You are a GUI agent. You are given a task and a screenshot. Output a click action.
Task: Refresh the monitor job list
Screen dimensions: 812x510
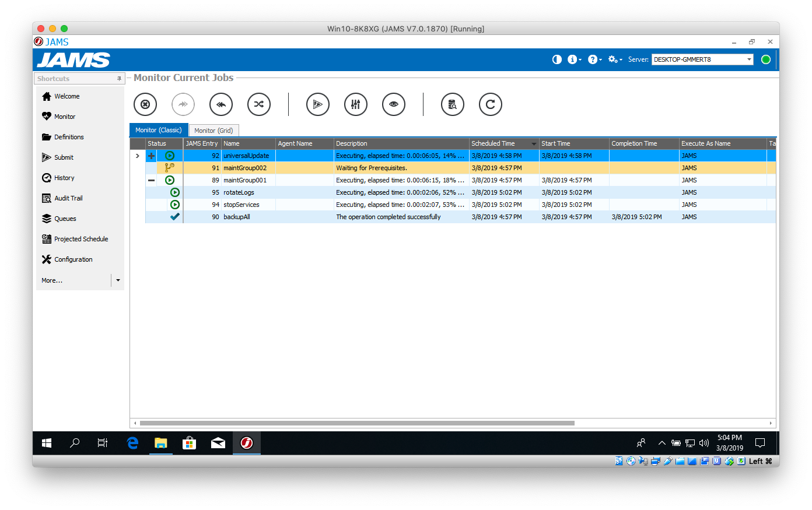[490, 104]
